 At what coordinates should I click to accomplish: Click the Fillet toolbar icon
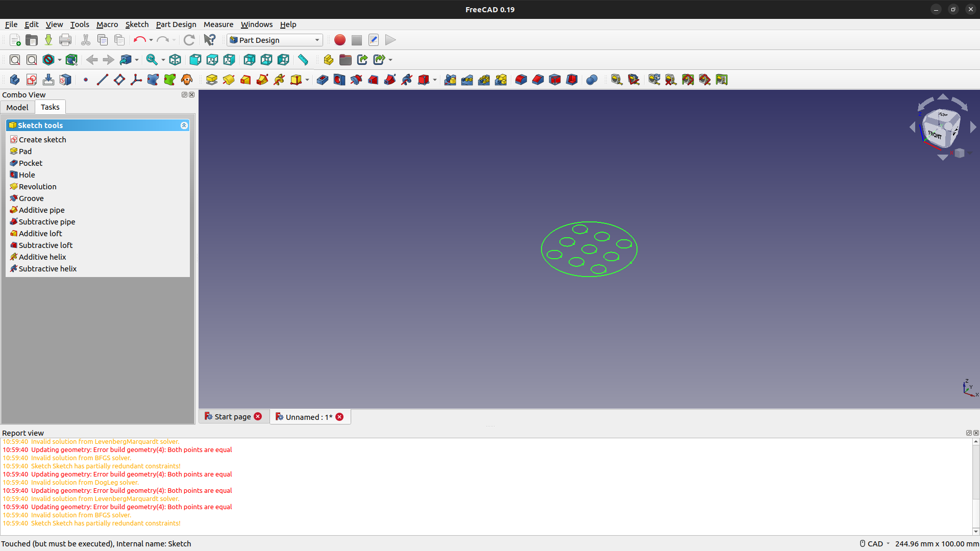coord(521,80)
